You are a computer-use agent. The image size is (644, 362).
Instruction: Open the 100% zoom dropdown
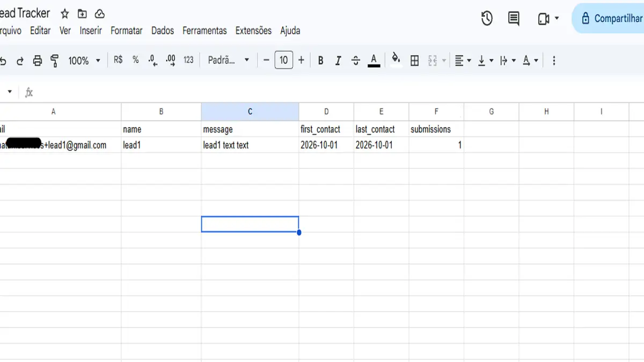click(84, 61)
